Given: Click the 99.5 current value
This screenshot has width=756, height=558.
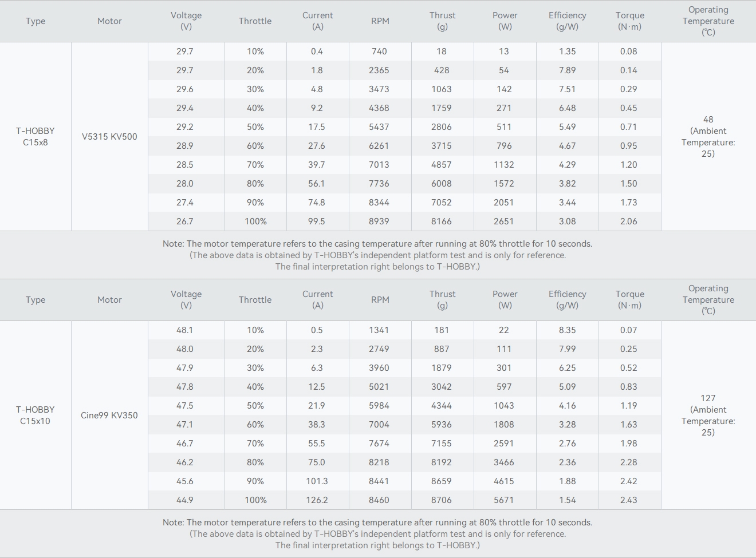Looking at the screenshot, I should point(317,221).
